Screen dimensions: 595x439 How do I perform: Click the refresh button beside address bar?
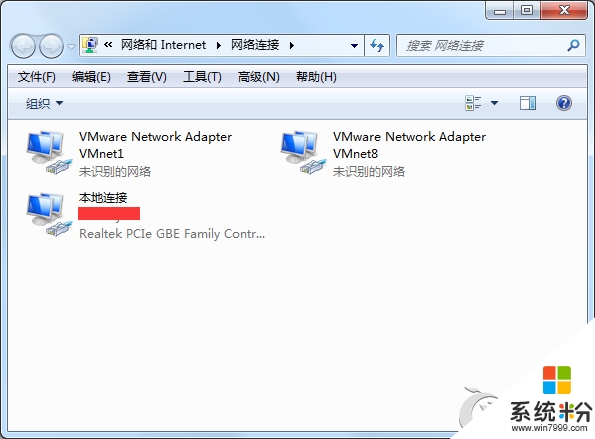pyautogui.click(x=377, y=46)
